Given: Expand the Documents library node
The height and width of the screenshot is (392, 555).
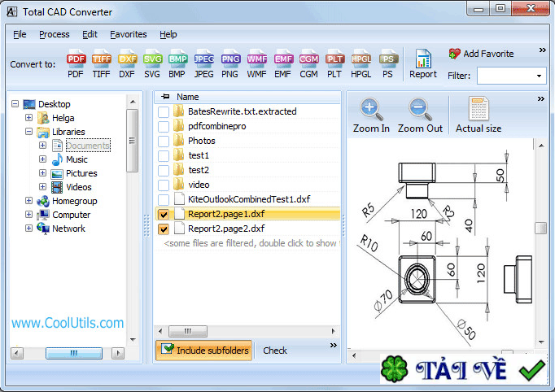Looking at the screenshot, I should tap(42, 146).
